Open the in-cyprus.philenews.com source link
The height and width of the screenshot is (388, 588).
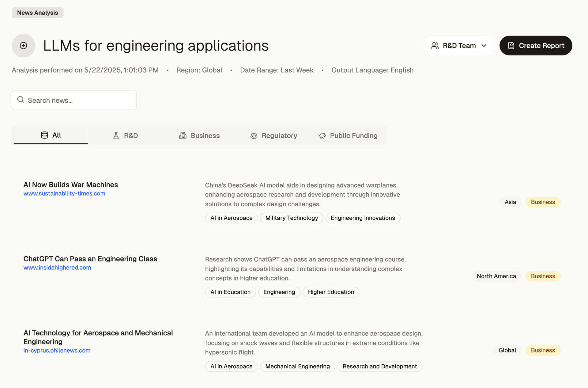tap(57, 350)
